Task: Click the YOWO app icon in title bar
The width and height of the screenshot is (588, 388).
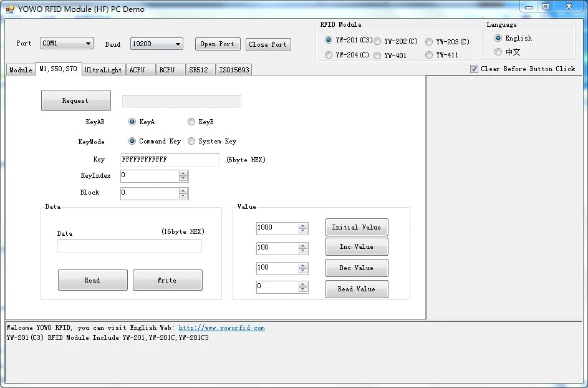Action: point(10,9)
